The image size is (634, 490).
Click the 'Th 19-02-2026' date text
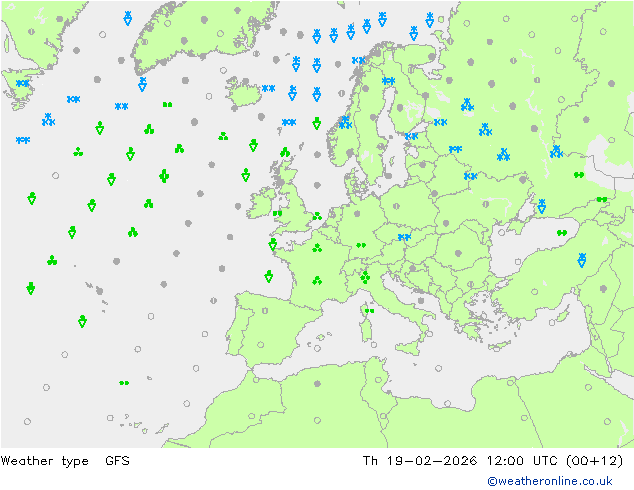pyautogui.click(x=420, y=461)
